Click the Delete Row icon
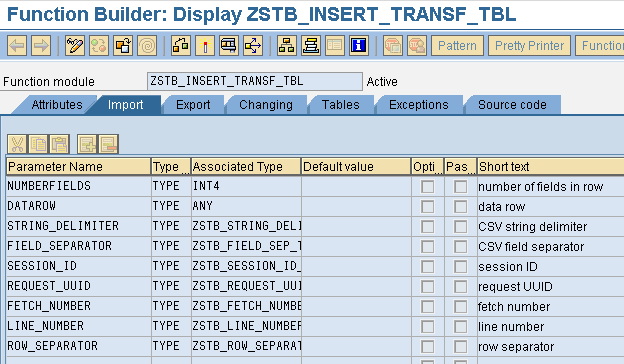Image resolution: width=624 pixels, height=364 pixels. 109,144
